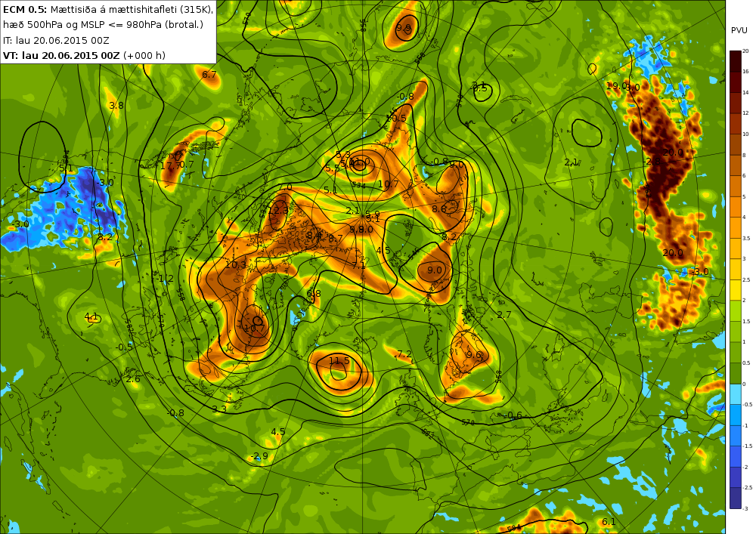Click the darkest brown colorbar segment between 16 and 20

coord(736,61)
